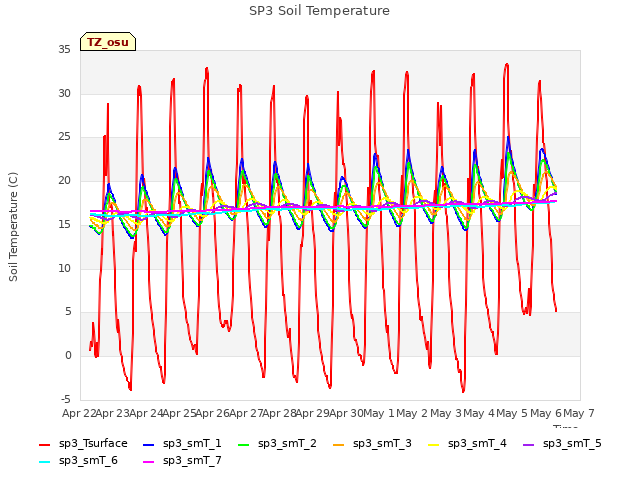The height and width of the screenshot is (480, 640).
Task: Click the chart title SP3 Soil Temperature
Action: click(320, 11)
